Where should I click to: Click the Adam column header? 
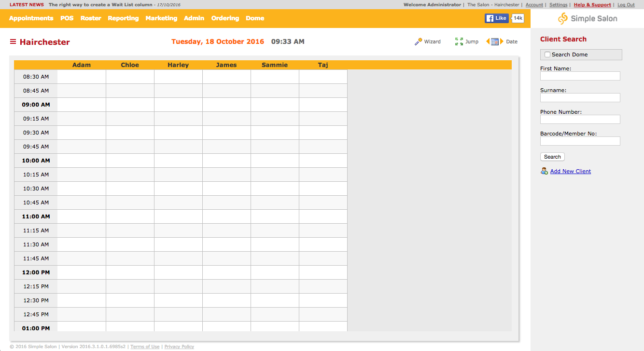point(82,65)
